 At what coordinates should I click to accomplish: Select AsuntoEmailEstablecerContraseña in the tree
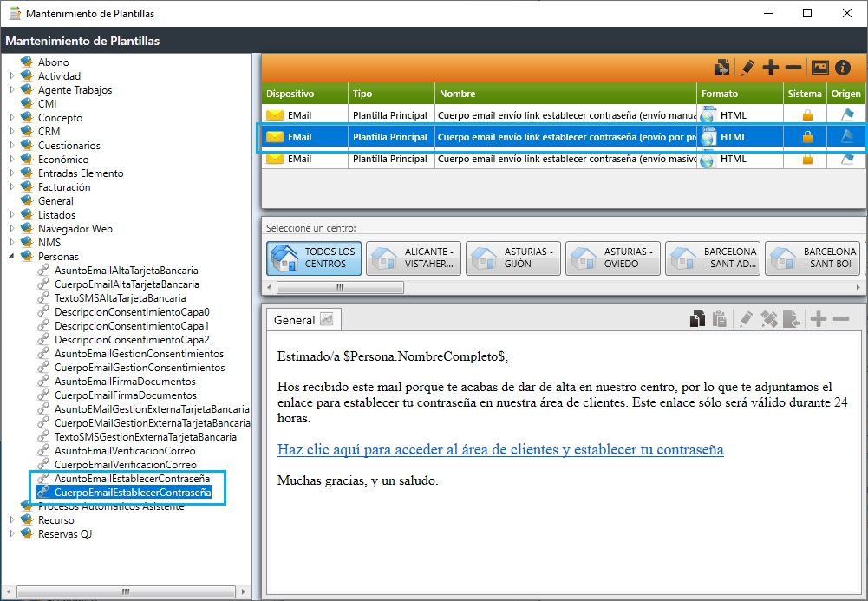pyautogui.click(x=132, y=478)
